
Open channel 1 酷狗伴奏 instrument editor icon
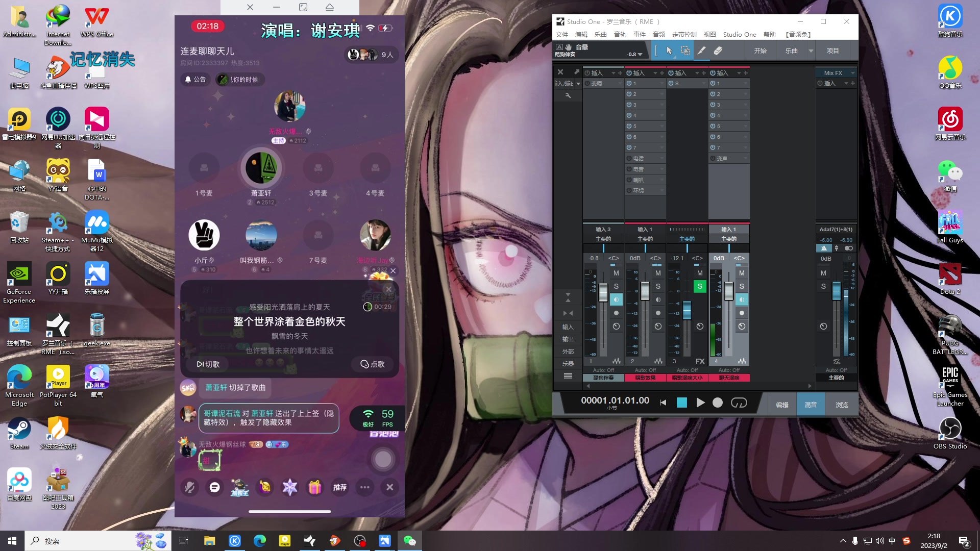tap(617, 361)
